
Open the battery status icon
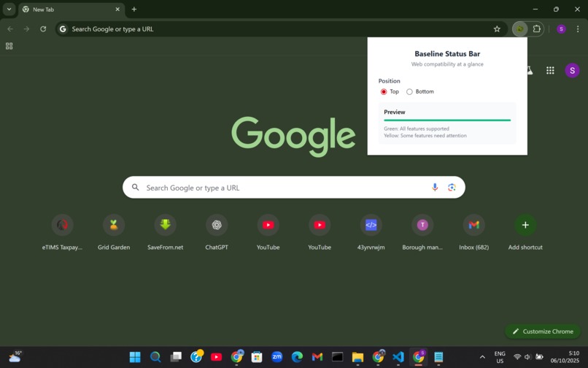(x=539, y=357)
